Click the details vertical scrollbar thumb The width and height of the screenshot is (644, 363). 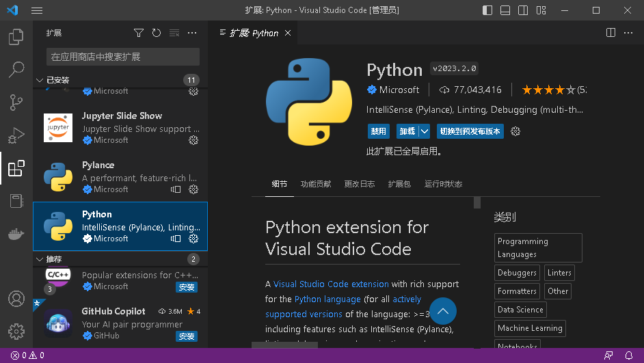click(477, 203)
